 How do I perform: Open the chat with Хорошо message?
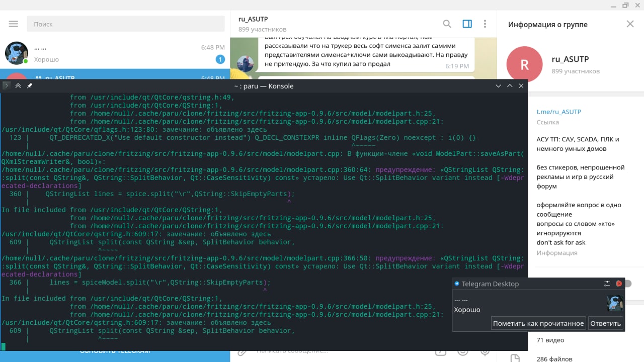point(115,53)
